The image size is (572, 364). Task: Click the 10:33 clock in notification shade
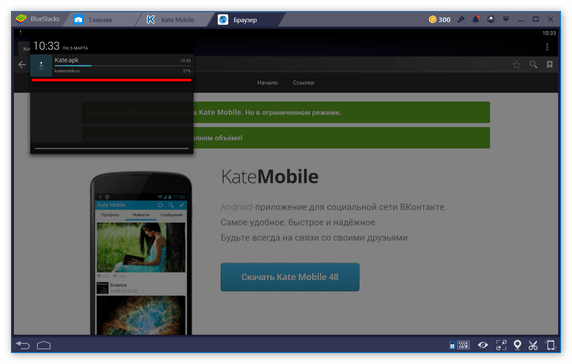46,46
